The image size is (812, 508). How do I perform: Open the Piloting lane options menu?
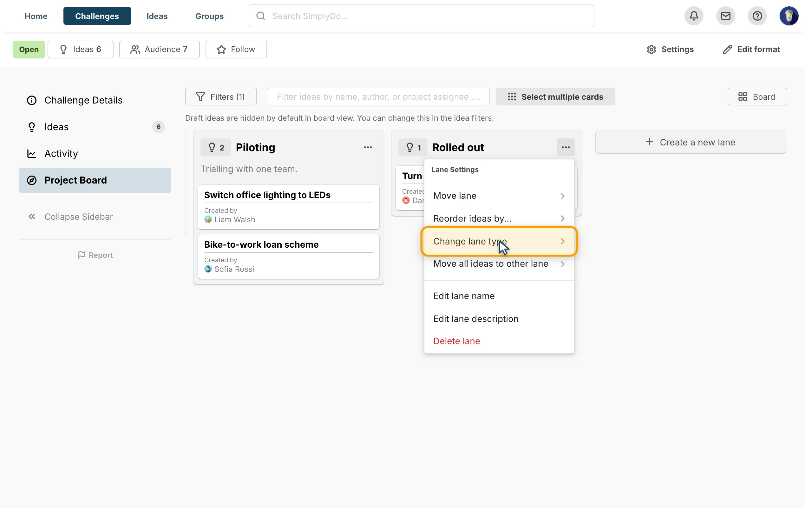368,147
